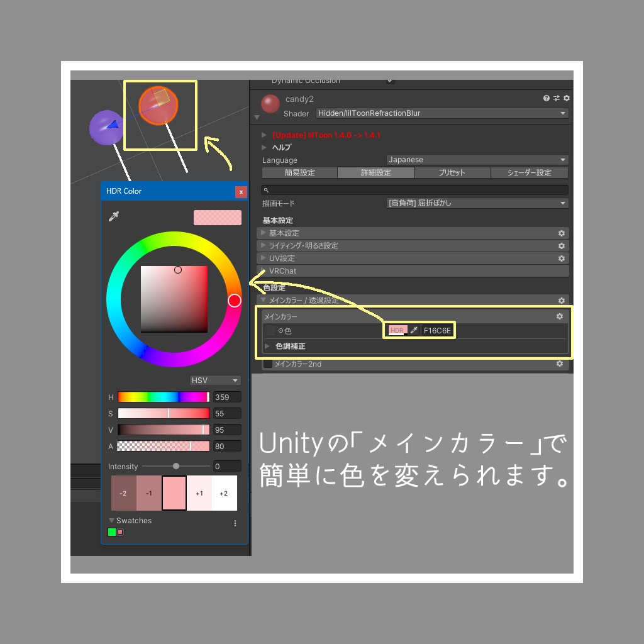This screenshot has height=644, width=644.
Task: Click the candy2 material preview sphere
Action: (x=270, y=104)
